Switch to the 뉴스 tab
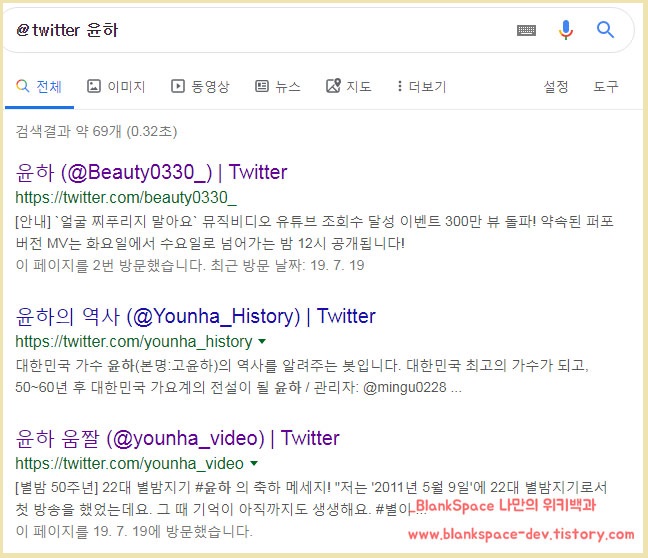Viewport: 648px width, 558px height. pos(278,86)
